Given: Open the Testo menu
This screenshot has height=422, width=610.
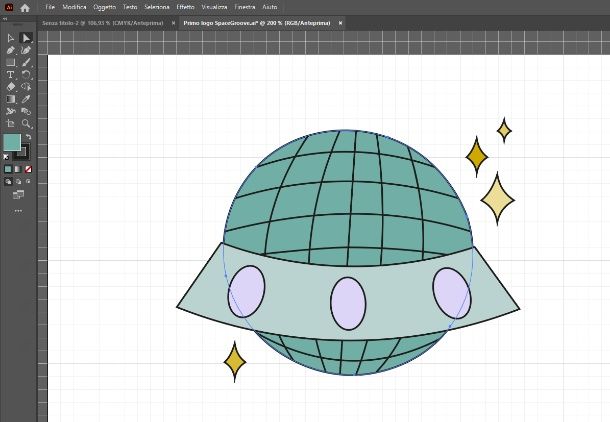Looking at the screenshot, I should [130, 7].
